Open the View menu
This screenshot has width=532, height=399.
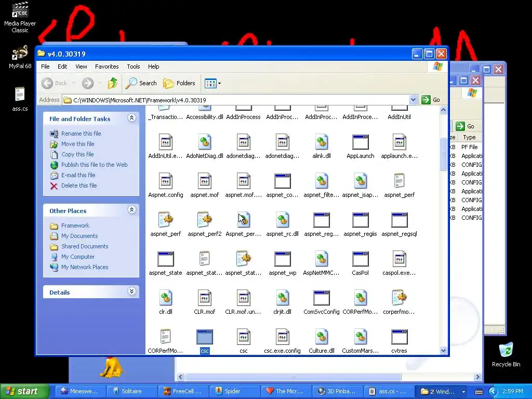[81, 66]
